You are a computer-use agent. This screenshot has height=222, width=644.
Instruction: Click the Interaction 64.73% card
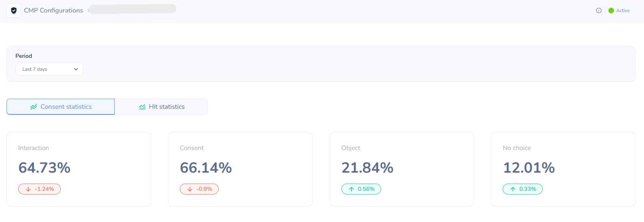tap(79, 169)
